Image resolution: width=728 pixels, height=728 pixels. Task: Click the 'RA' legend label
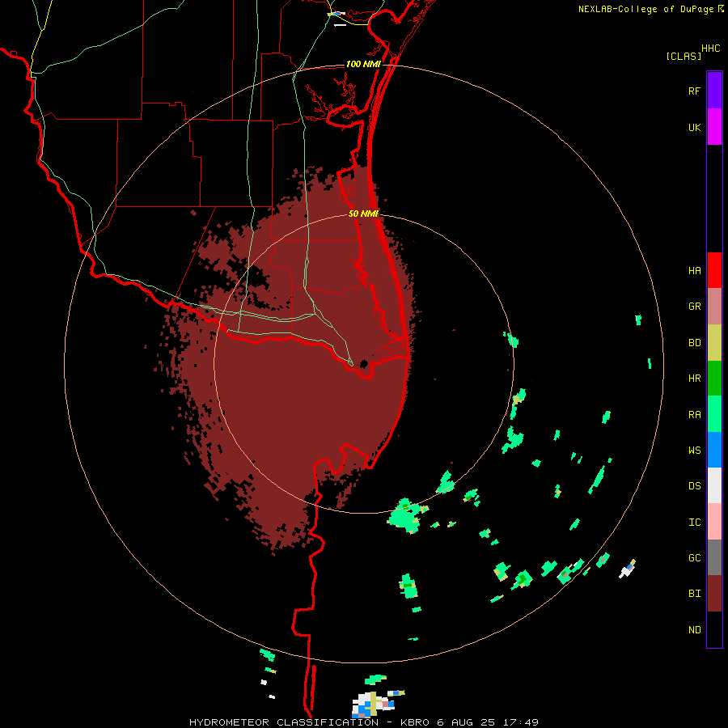coord(694,415)
